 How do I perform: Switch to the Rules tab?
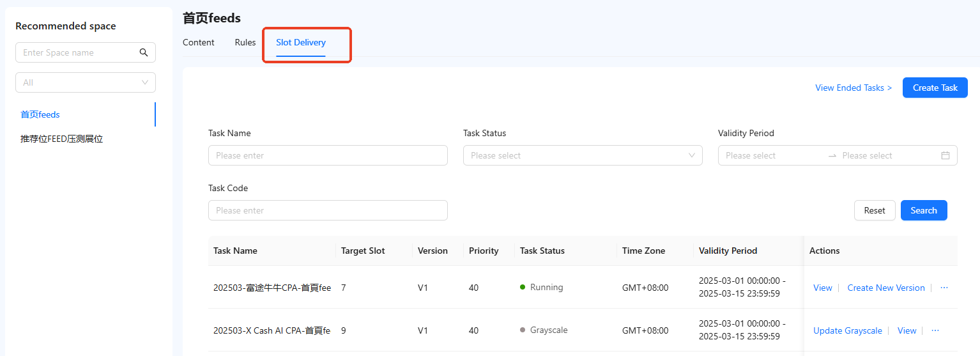tap(245, 42)
